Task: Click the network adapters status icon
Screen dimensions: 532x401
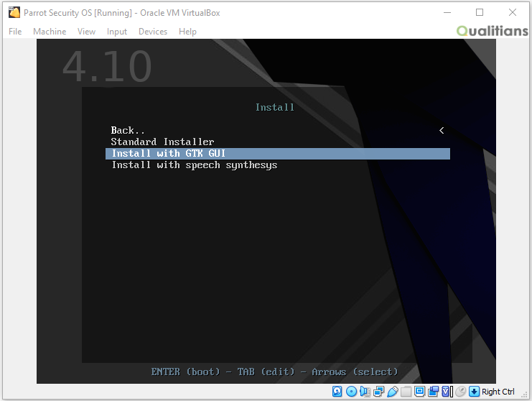Action: 378,392
